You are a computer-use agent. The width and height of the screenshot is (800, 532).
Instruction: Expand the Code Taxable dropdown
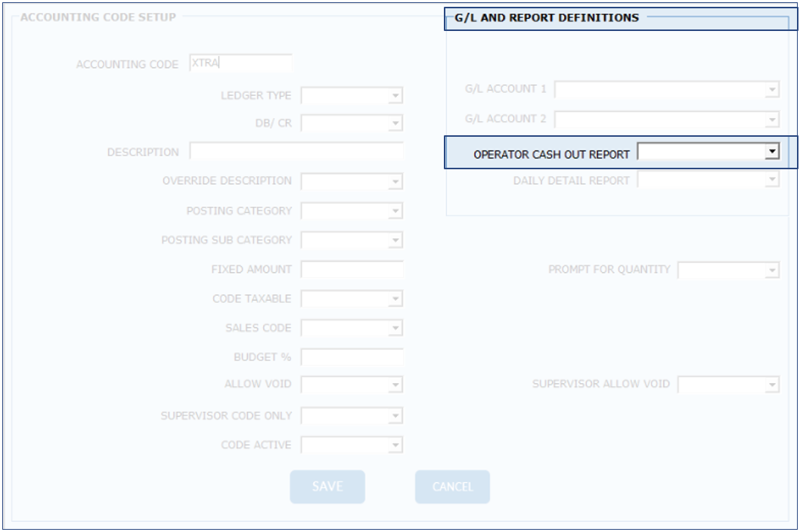[x=395, y=299]
